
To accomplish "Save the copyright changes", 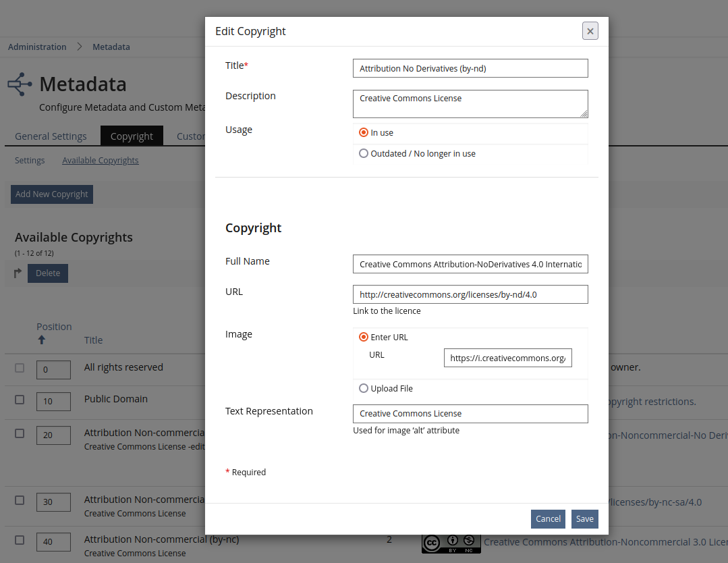I will click(x=584, y=518).
